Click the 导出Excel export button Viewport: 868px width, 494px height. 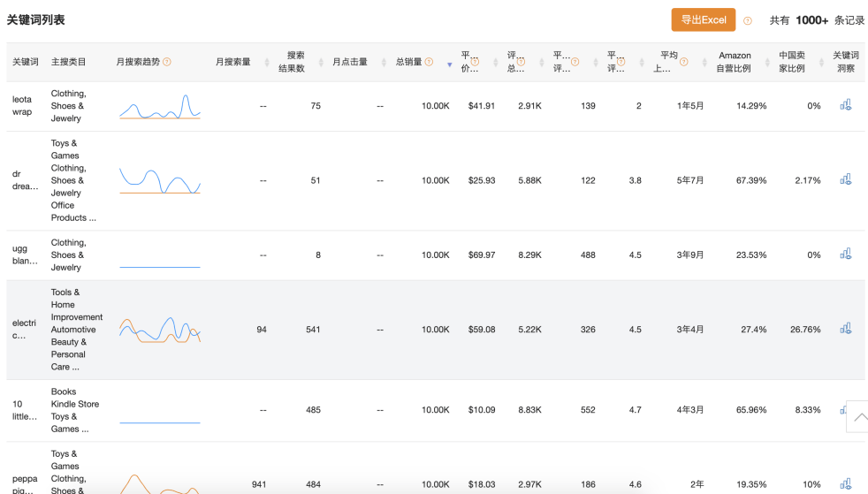click(x=703, y=20)
